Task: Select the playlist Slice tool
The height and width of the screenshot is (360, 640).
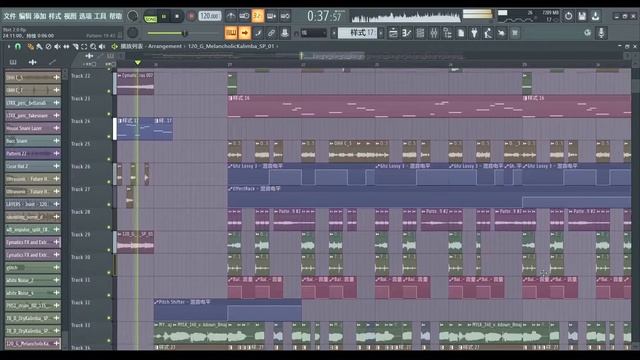Action: (75, 47)
